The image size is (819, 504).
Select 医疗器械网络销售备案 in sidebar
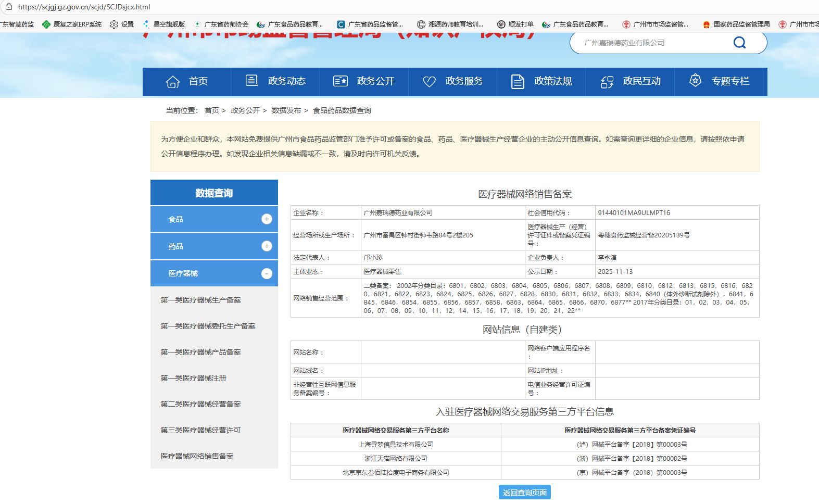(197, 456)
